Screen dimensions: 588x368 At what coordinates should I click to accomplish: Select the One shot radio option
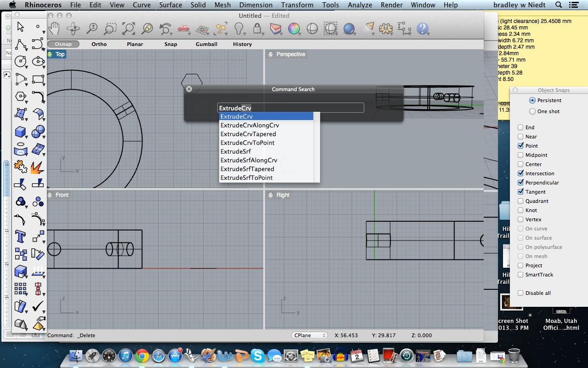(532, 111)
